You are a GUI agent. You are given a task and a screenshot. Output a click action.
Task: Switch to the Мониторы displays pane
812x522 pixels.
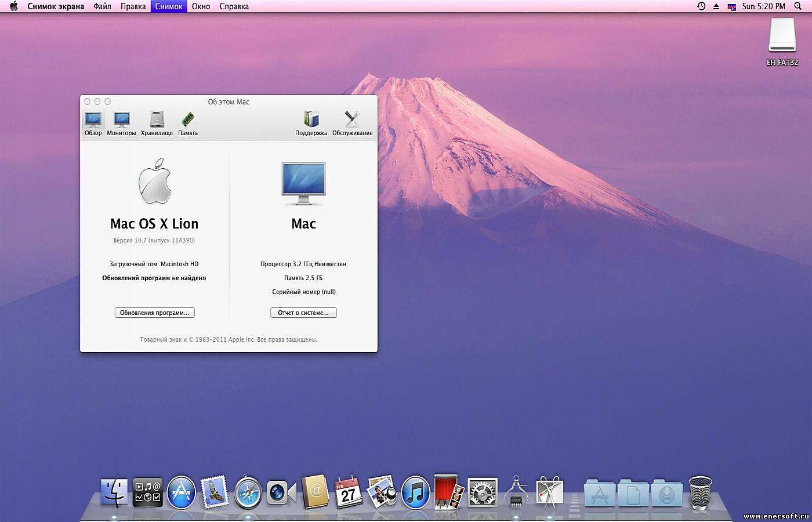click(121, 124)
